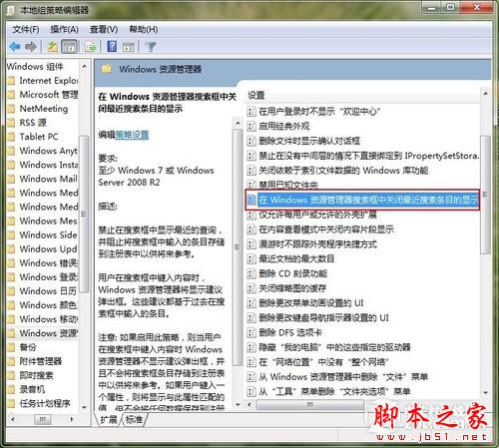Click the RSS 源 folder icon
The image size is (499, 448).
point(11,123)
